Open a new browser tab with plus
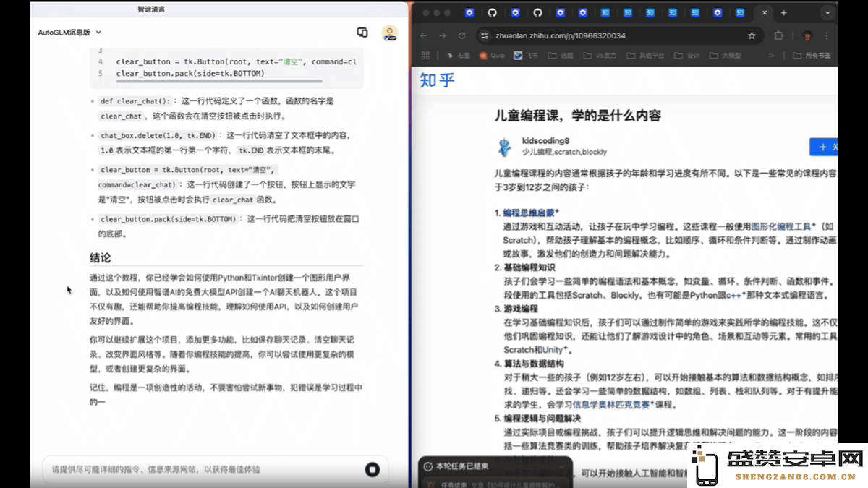868x488 pixels. 783,13
